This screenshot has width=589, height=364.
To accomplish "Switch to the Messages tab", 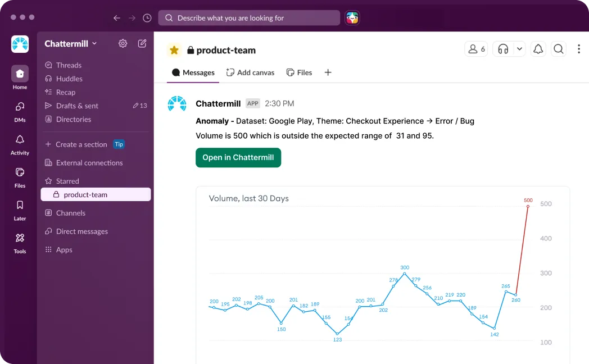I will (193, 72).
